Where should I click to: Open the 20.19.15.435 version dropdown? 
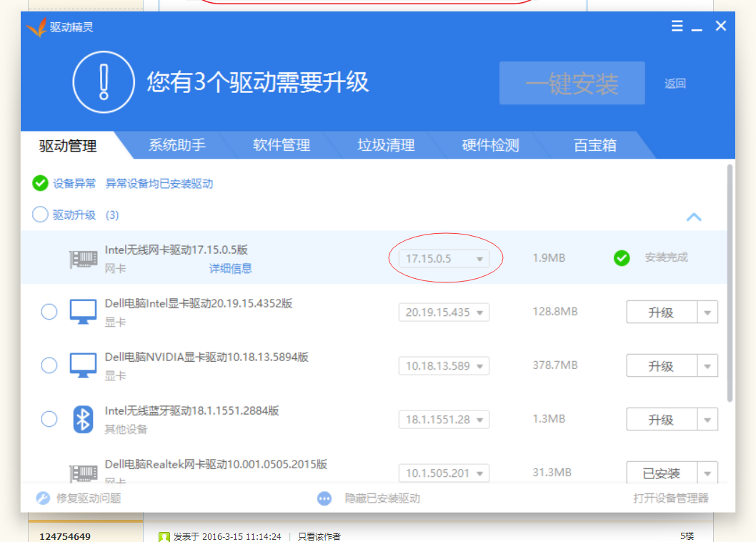click(x=444, y=312)
